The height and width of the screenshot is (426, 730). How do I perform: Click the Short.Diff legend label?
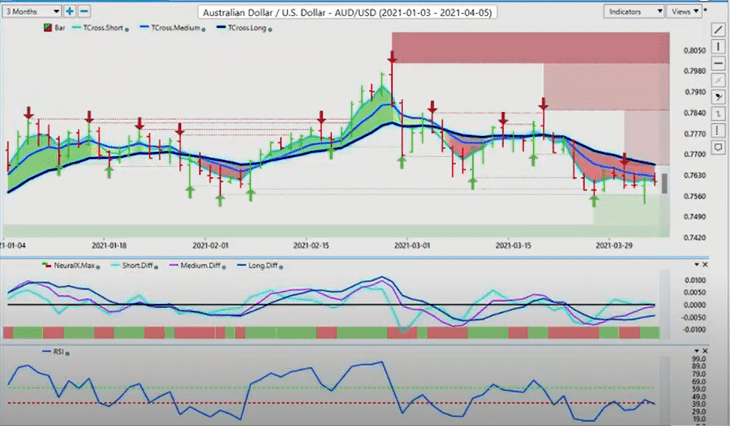point(137,265)
